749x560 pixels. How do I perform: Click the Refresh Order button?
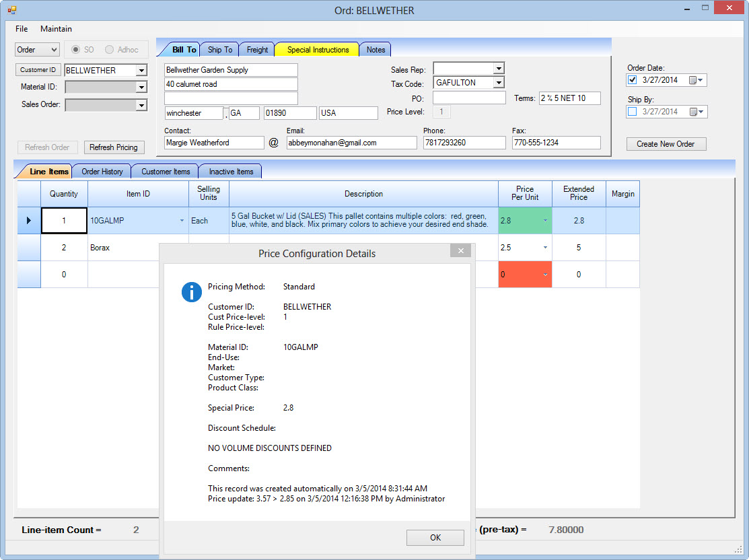coord(47,147)
